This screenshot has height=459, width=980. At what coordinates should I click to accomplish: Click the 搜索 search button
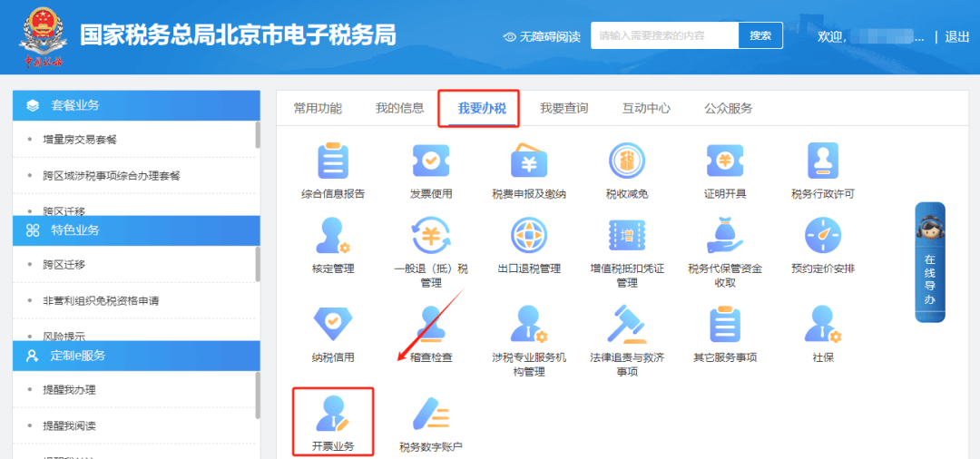[x=760, y=36]
